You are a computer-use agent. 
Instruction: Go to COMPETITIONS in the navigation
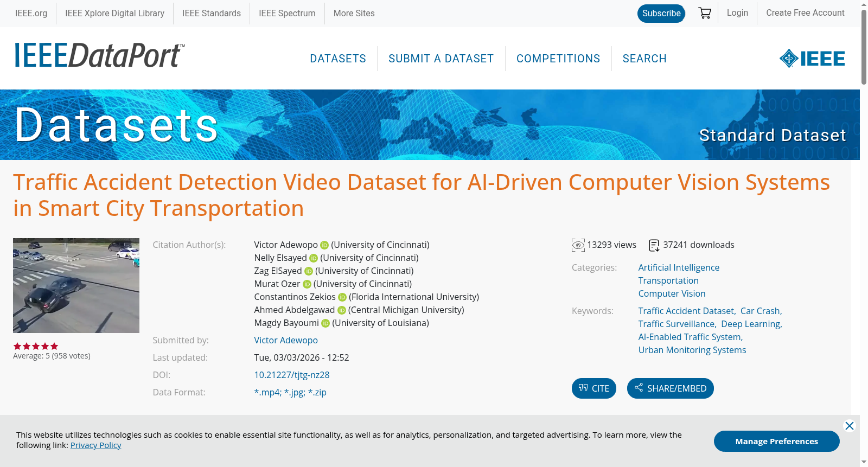pos(558,59)
